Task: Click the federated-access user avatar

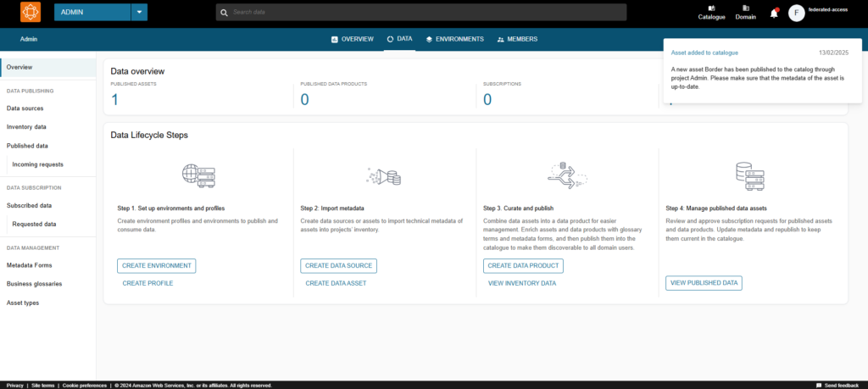Action: (796, 14)
